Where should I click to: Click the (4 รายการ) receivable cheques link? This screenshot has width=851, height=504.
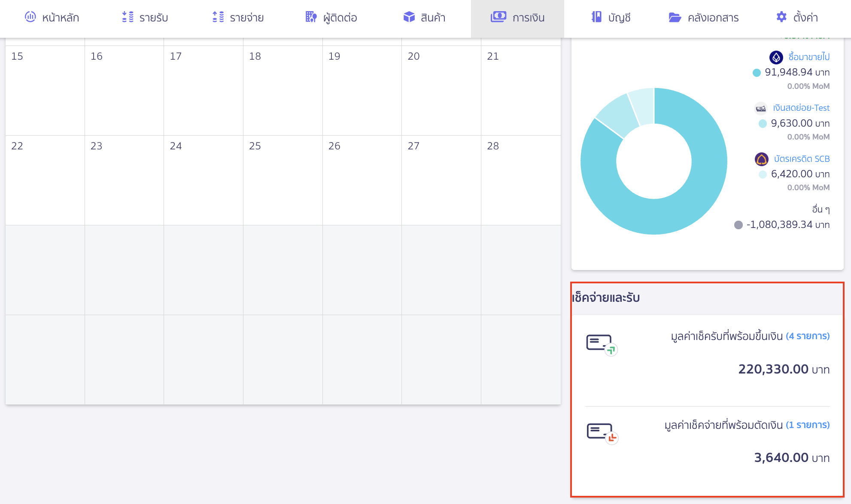click(x=807, y=336)
